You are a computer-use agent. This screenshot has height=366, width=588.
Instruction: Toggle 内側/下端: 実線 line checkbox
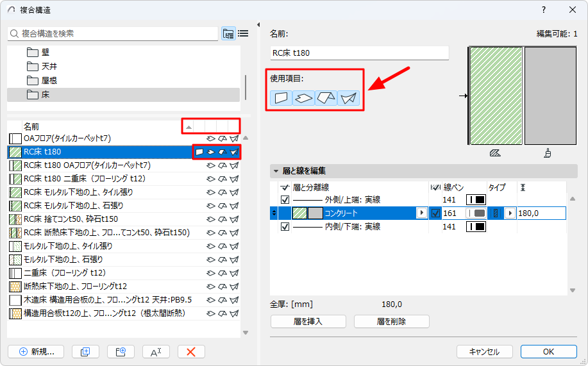285,226
